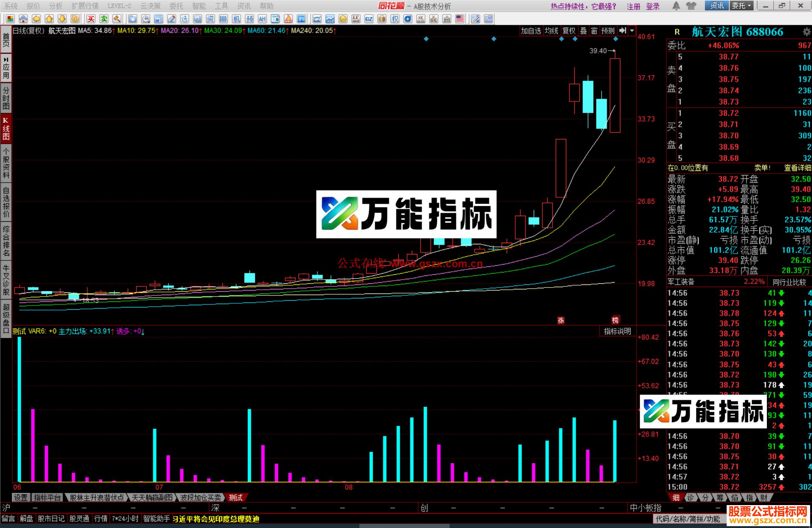Viewport: 812px width, 528px height.
Task: Open the 分析 menu
Action: pyautogui.click(x=56, y=6)
